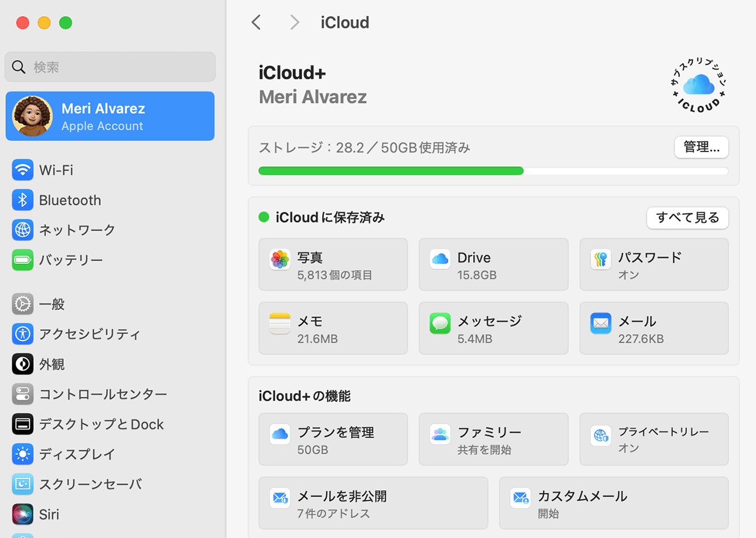The image size is (756, 538).
Task: Open the ファミリー 共有を開始 tile
Action: coord(493,439)
